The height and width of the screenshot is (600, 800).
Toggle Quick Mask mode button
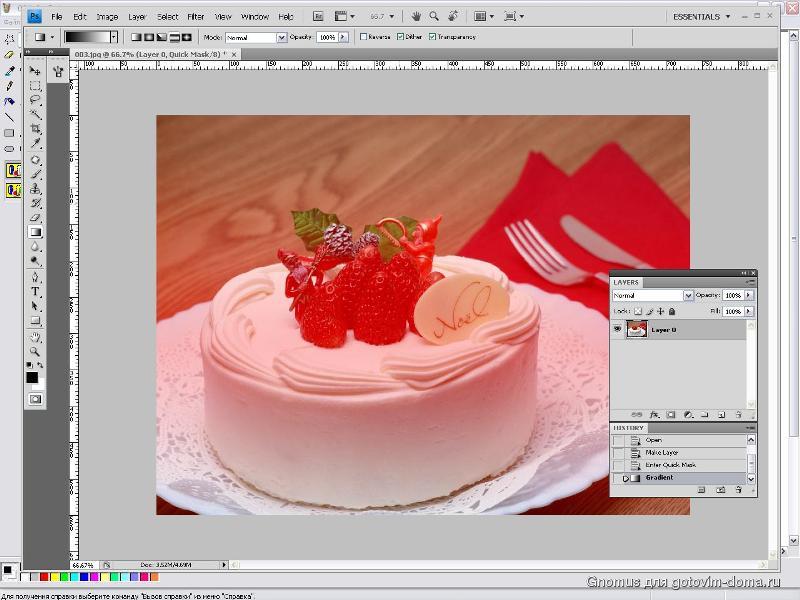[35, 399]
